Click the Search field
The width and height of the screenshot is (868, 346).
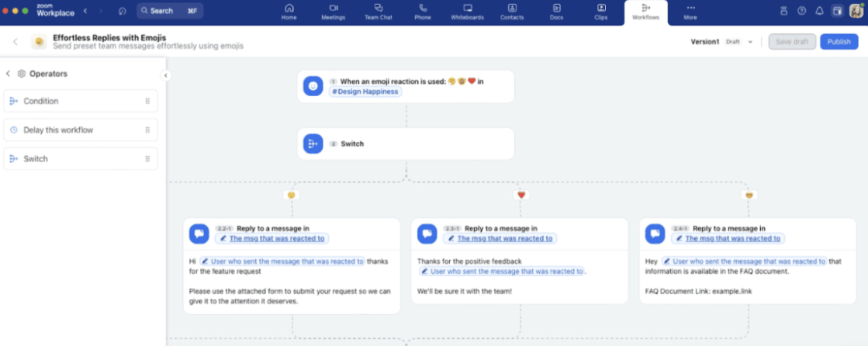[x=170, y=11]
